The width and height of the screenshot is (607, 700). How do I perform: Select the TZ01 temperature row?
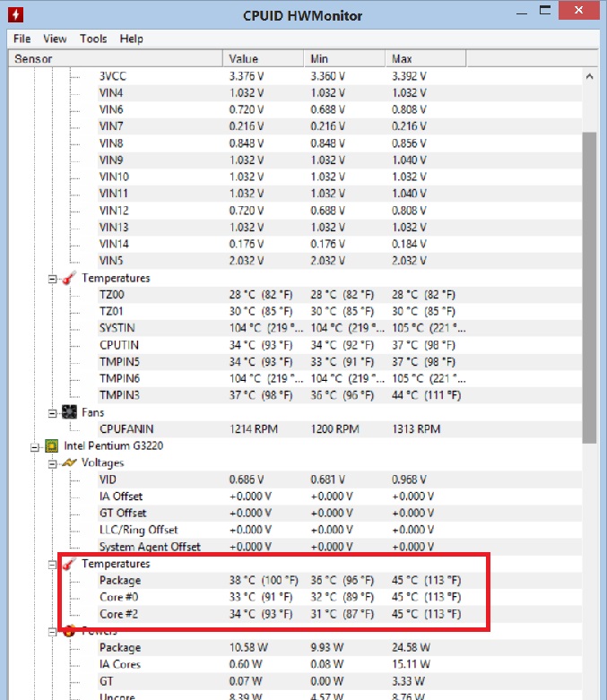[340, 311]
